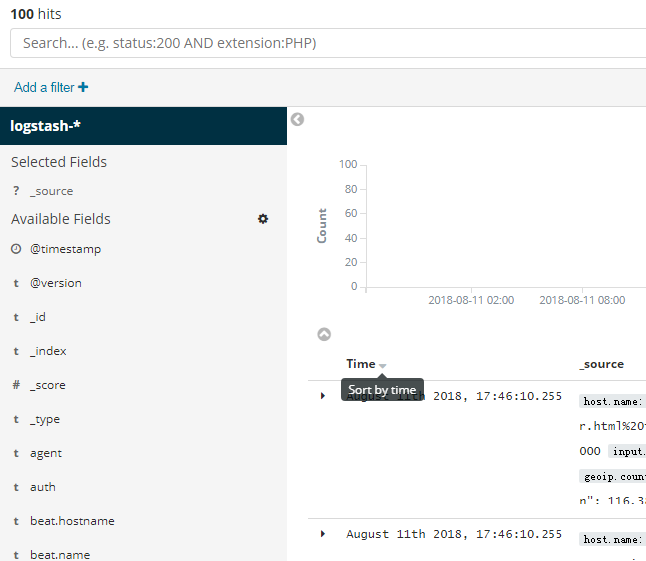Viewport: 646px width, 561px height.
Task: Click the Selected Fields heading
Action: [59, 162]
